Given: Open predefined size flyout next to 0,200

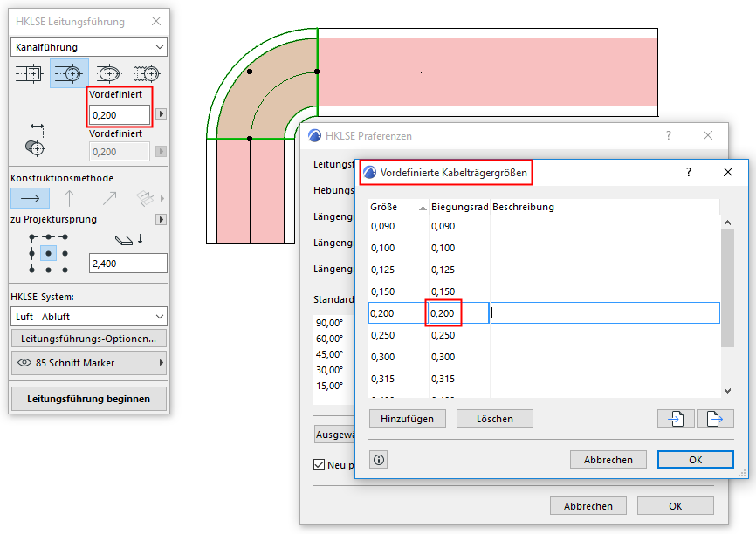Looking at the screenshot, I should tap(162, 114).
